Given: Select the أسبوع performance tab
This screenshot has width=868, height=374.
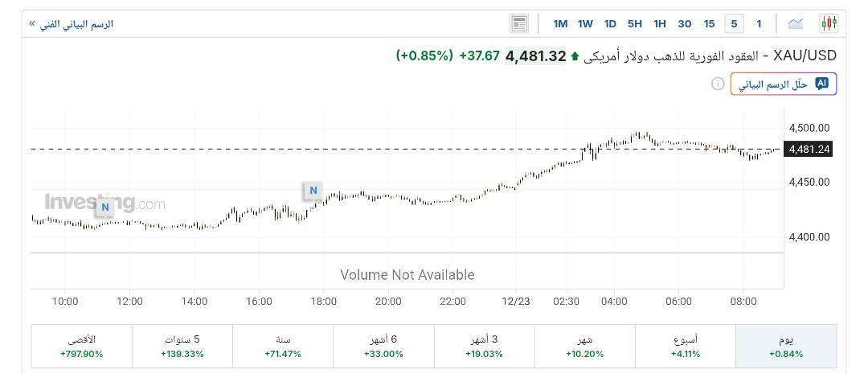Looking at the screenshot, I should tap(685, 347).
